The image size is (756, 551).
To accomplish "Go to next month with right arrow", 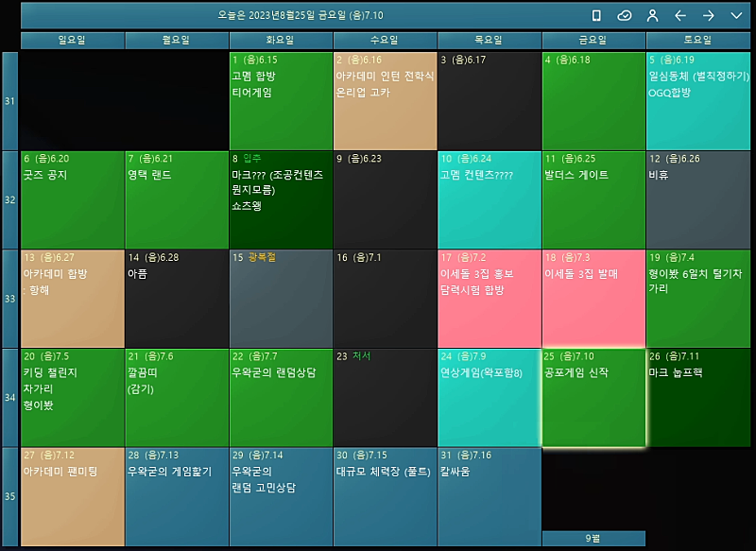I will pyautogui.click(x=708, y=15).
